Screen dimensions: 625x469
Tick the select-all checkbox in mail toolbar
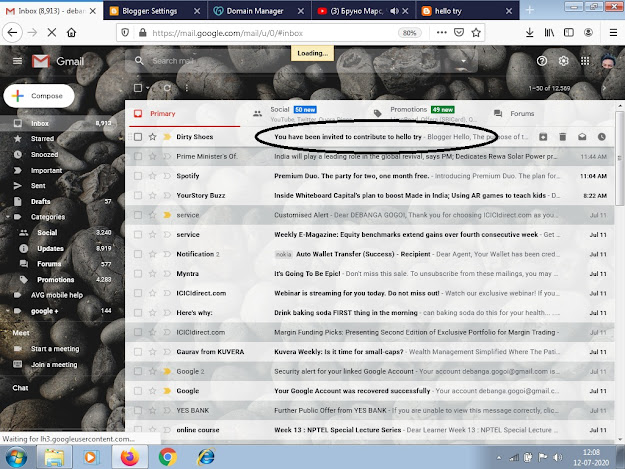138,88
